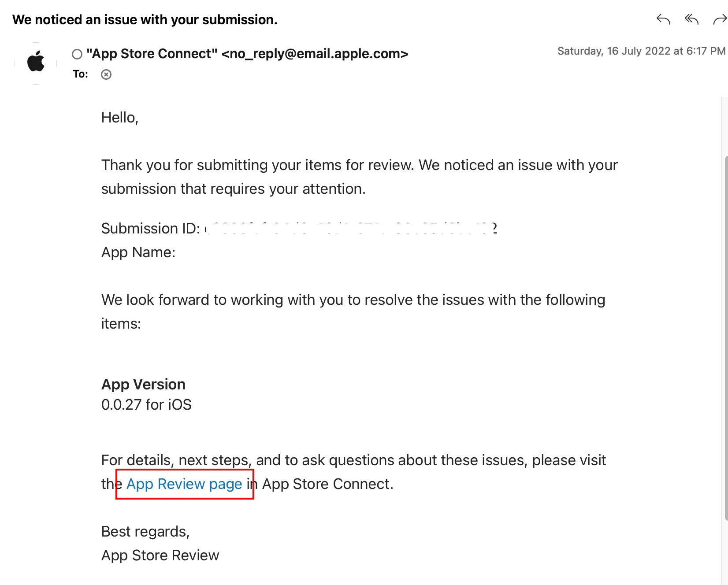This screenshot has height=585, width=728.
Task: Click the circled x icon beside To:
Action: point(106,74)
